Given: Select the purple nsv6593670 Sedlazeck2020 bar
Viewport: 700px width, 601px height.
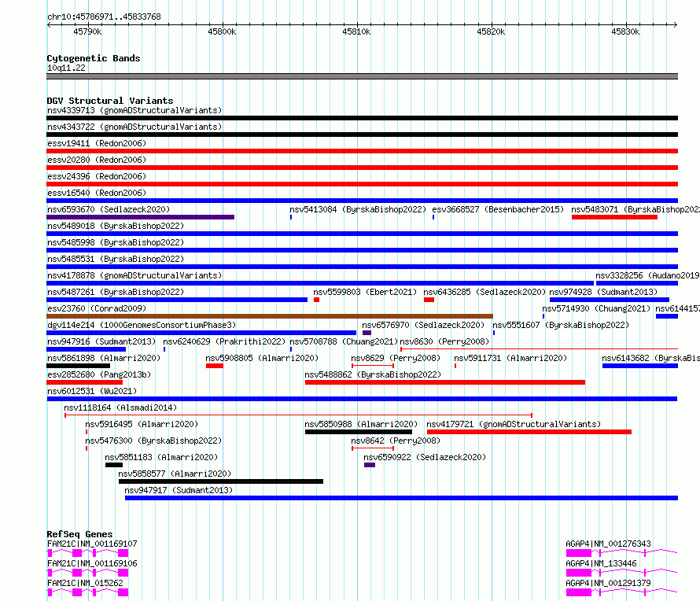Looking at the screenshot, I should point(140,217).
